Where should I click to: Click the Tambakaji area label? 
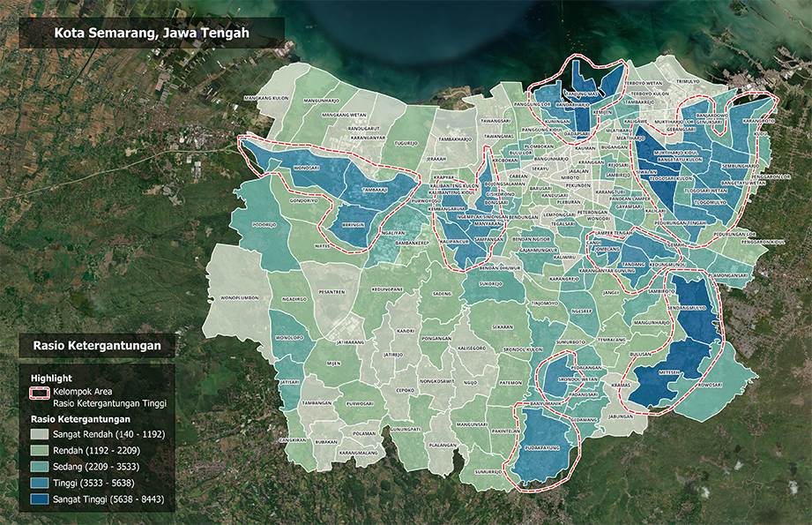coord(376,190)
